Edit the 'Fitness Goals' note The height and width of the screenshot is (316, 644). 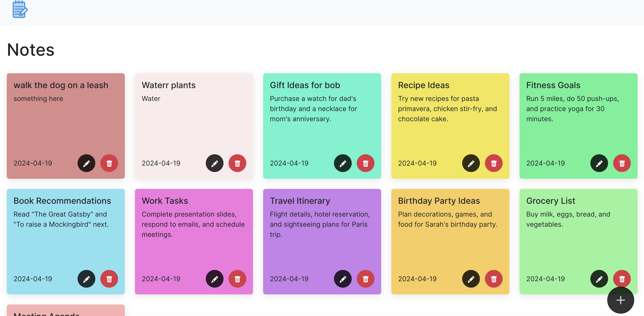click(599, 163)
